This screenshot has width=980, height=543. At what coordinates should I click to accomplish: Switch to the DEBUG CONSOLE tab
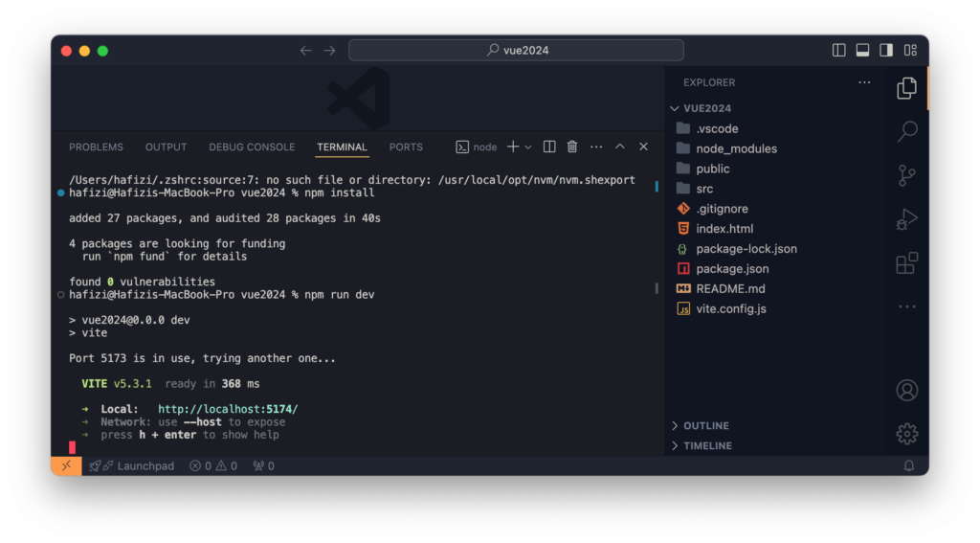coord(252,147)
